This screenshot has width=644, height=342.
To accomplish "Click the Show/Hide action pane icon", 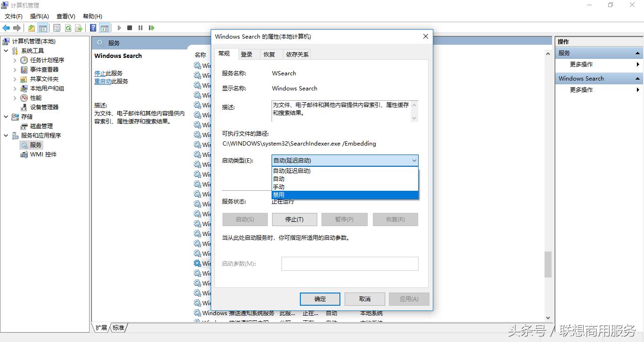I will click(x=105, y=27).
